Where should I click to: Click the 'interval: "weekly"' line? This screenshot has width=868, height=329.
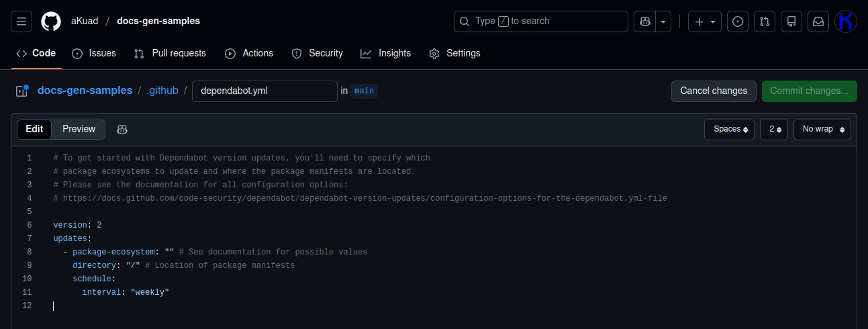(126, 292)
